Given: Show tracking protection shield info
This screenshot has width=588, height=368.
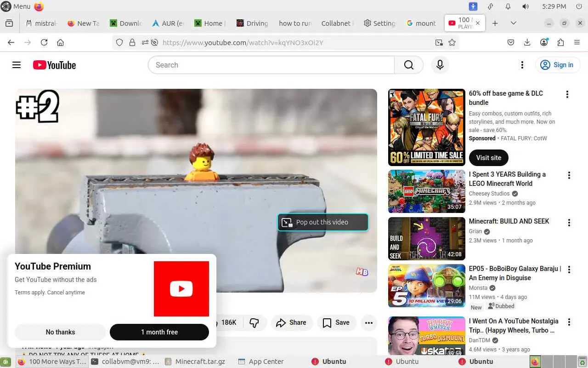Looking at the screenshot, I should click(119, 42).
